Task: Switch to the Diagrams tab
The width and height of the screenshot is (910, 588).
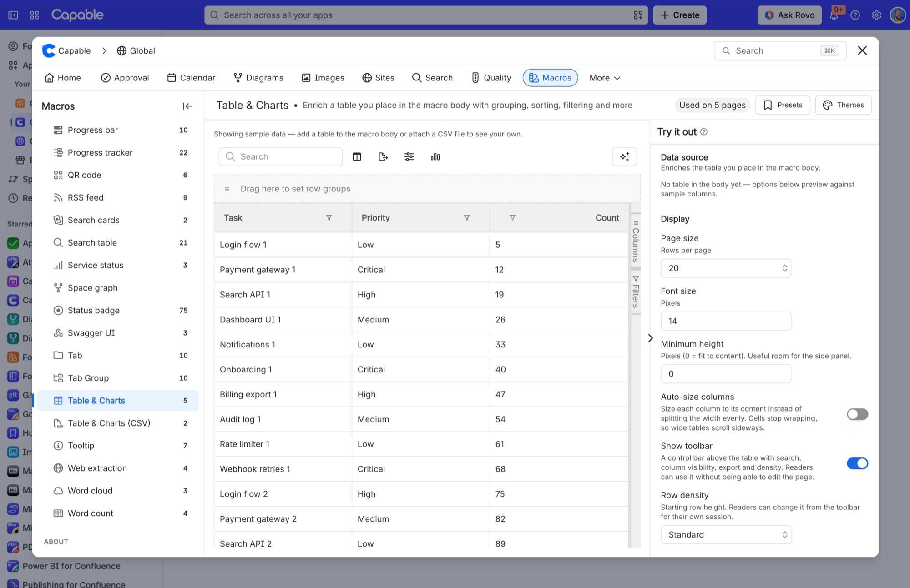Action: coord(258,78)
